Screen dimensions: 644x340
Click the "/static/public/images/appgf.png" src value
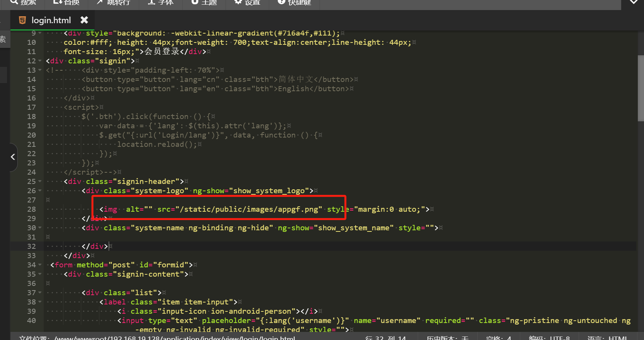pyautogui.click(x=249, y=209)
